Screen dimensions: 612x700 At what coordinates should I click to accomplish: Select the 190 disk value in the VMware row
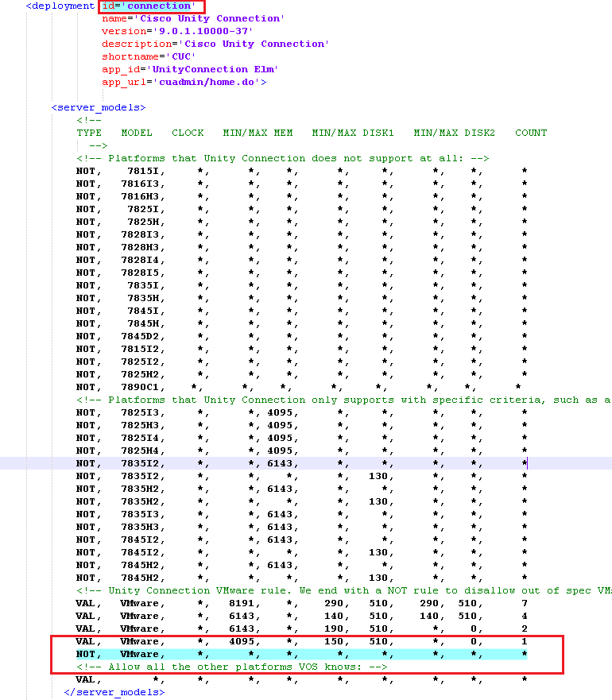point(334,629)
